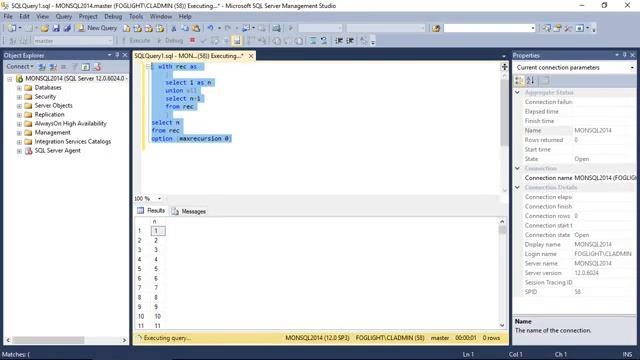Comment out the selected lines

tap(312, 40)
